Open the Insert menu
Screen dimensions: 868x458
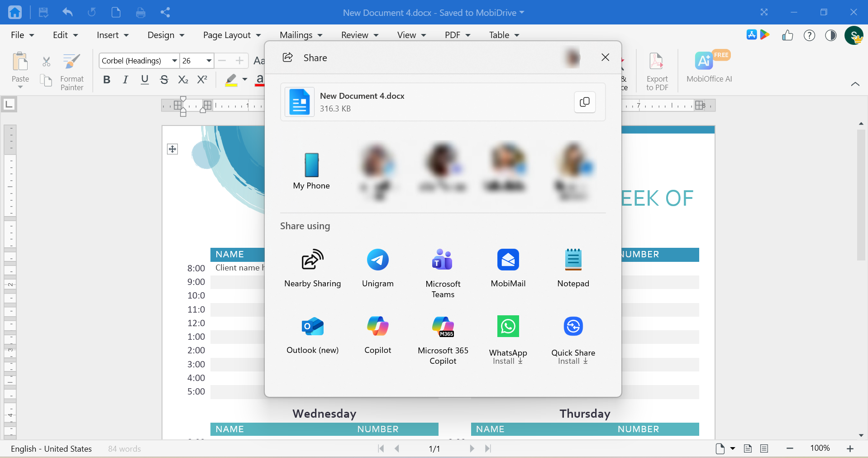tap(113, 35)
